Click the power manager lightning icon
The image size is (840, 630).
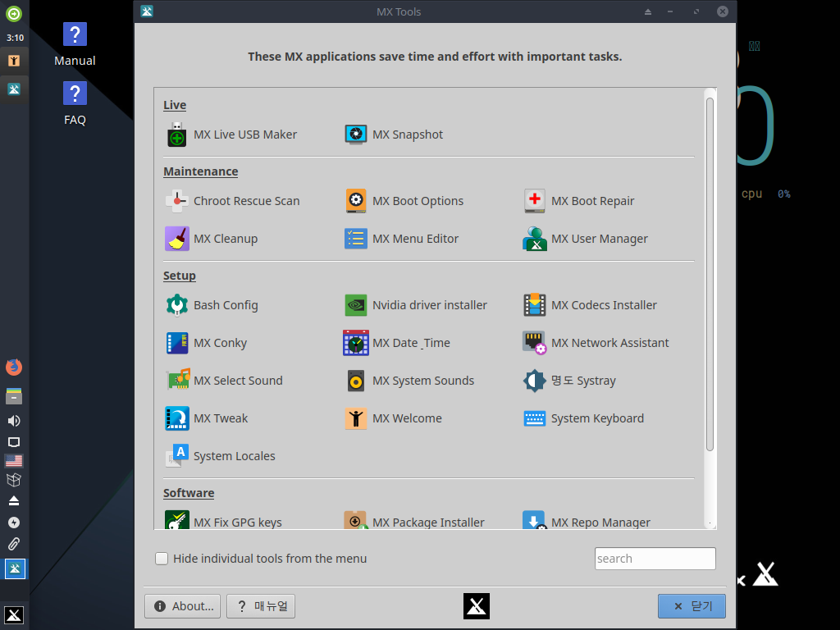[14, 523]
